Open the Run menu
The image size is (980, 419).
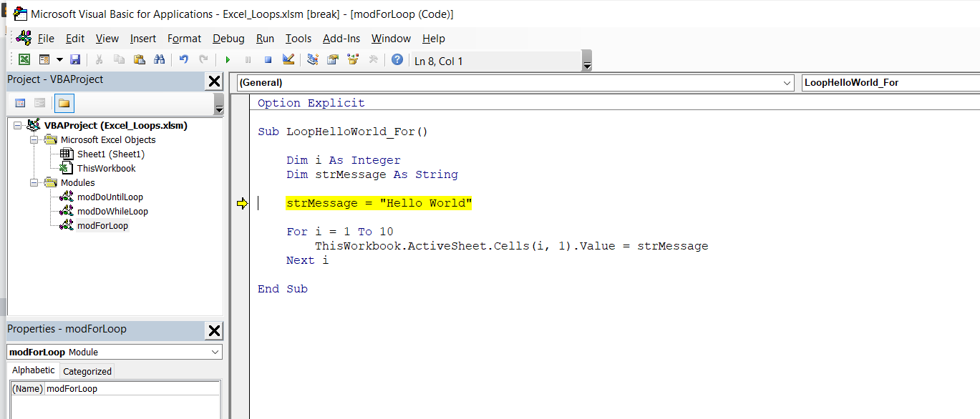pos(265,39)
